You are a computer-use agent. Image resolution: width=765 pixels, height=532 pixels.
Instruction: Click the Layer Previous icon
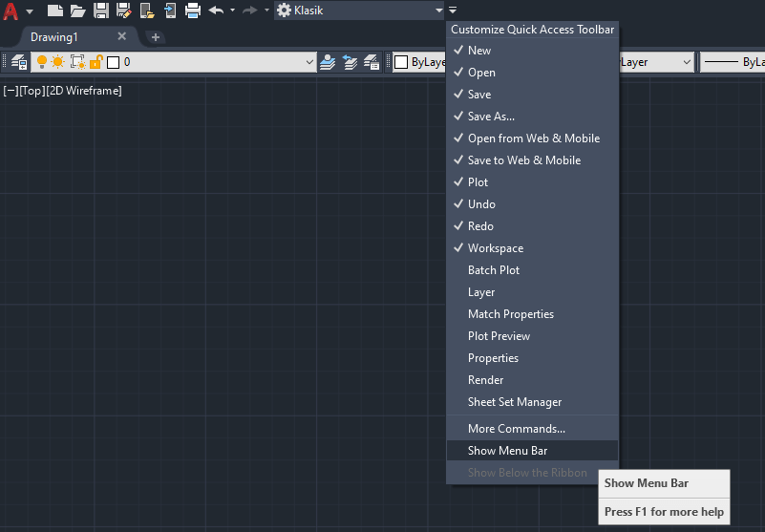[351, 62]
